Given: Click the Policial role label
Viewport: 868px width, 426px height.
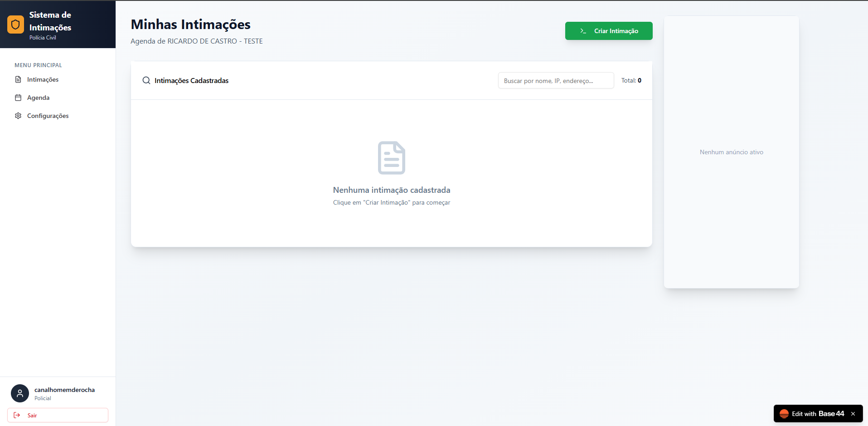Looking at the screenshot, I should [x=43, y=398].
